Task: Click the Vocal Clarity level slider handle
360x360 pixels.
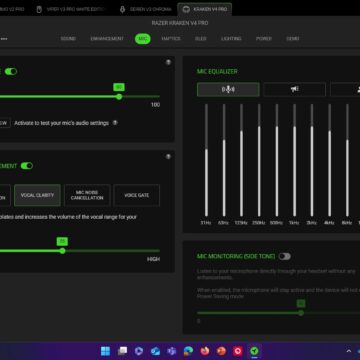Action: coord(62,251)
